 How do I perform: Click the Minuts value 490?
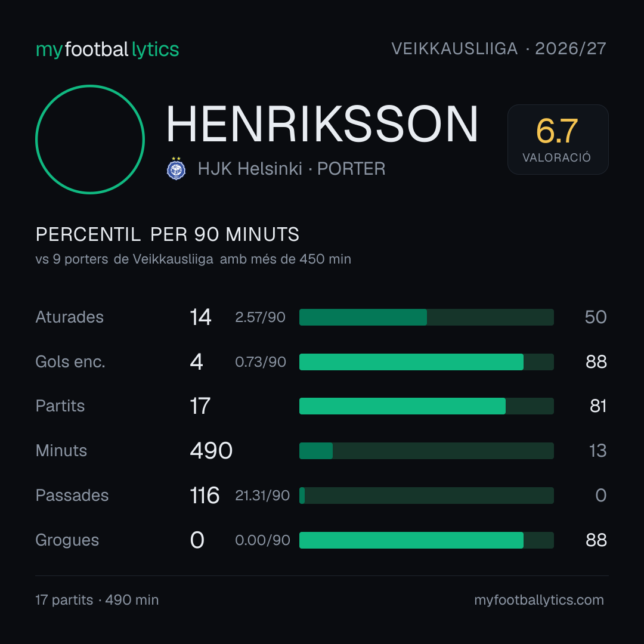[x=211, y=451]
